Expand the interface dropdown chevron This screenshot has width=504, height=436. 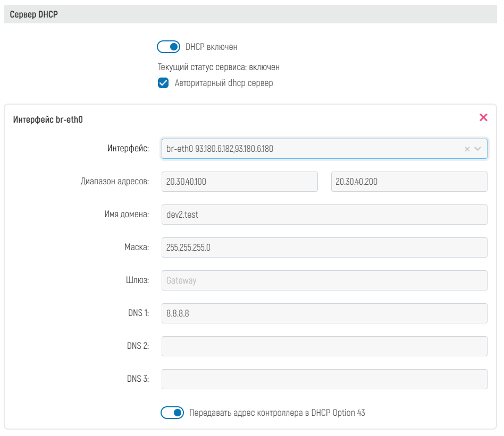pyautogui.click(x=478, y=149)
